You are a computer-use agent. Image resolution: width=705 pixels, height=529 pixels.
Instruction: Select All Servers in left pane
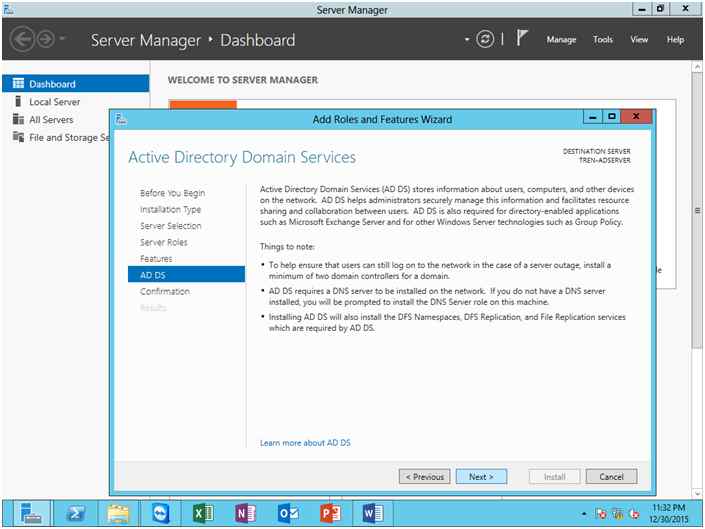51,120
